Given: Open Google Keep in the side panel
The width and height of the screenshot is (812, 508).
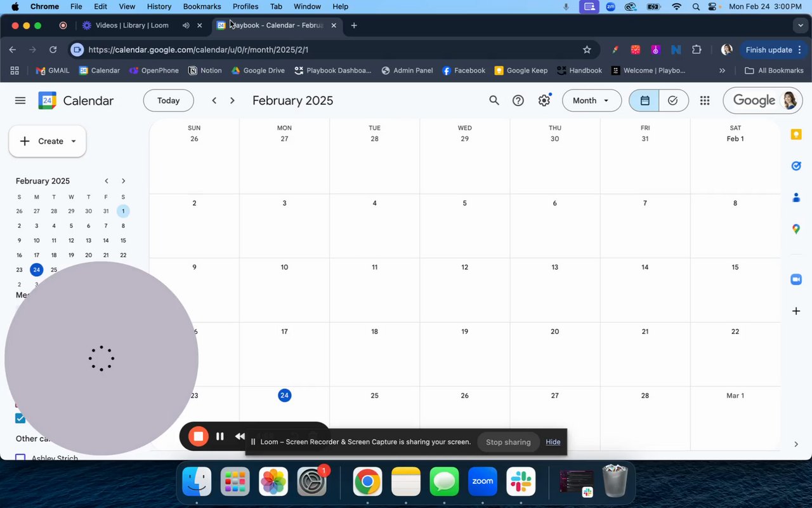Looking at the screenshot, I should 796,134.
